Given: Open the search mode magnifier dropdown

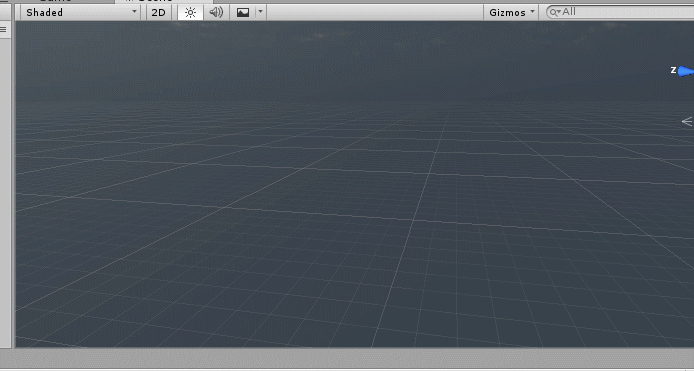Looking at the screenshot, I should [555, 12].
